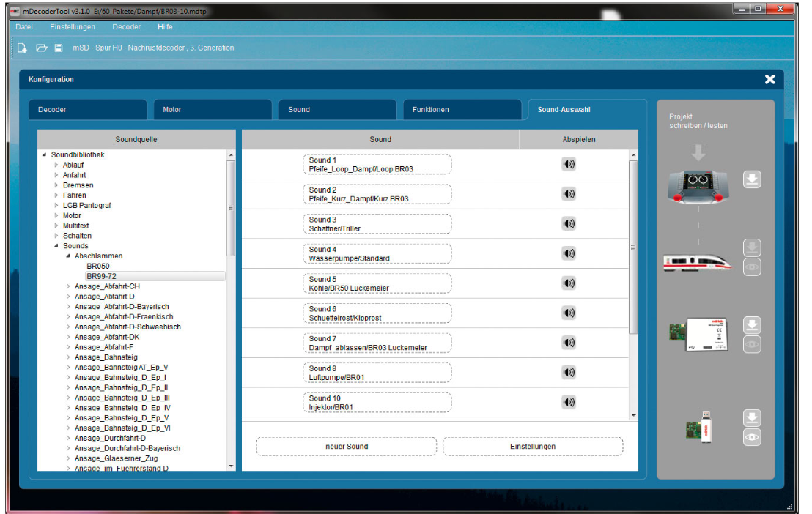Play Sound 4 Wasserpumpe speaker icon

[x=569, y=253]
